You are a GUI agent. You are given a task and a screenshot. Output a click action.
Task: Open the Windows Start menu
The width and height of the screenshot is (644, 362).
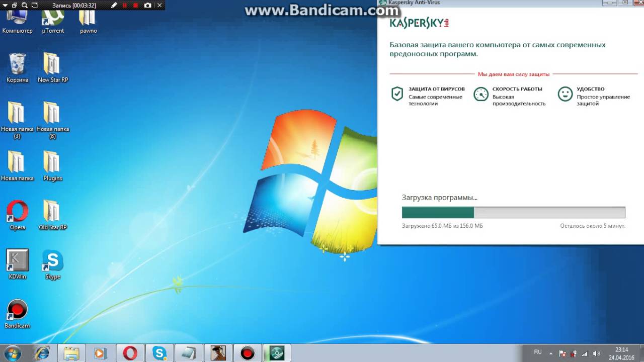pos(12,353)
